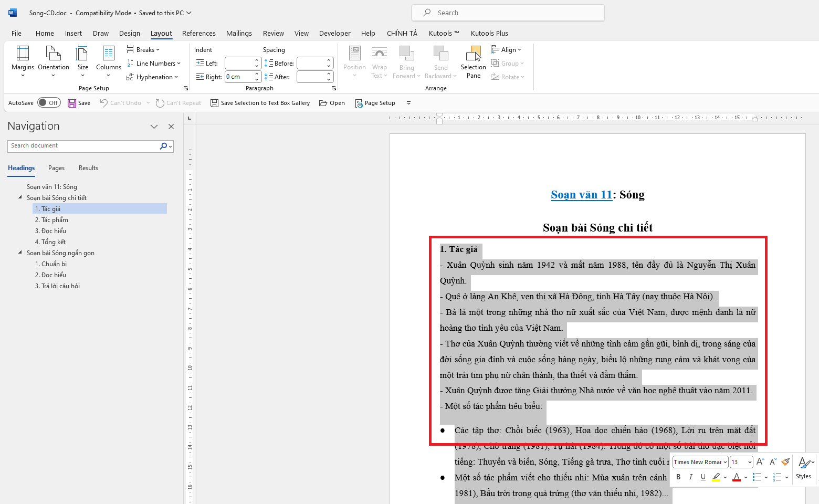Image resolution: width=819 pixels, height=504 pixels.
Task: Open the font name dropdown in mini toolbar
Action: tap(725, 462)
